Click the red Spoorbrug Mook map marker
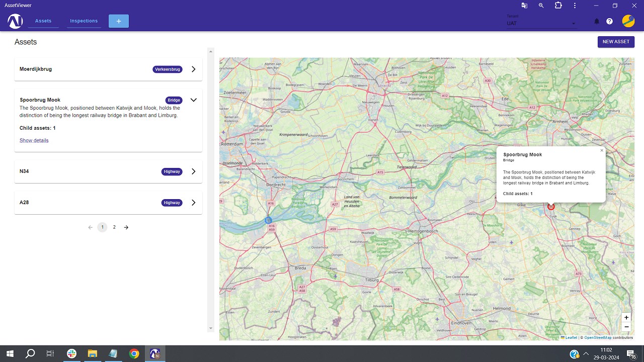 point(551,207)
